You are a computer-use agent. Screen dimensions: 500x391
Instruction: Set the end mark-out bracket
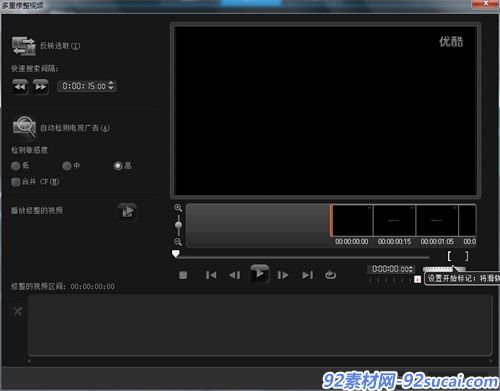[466, 256]
